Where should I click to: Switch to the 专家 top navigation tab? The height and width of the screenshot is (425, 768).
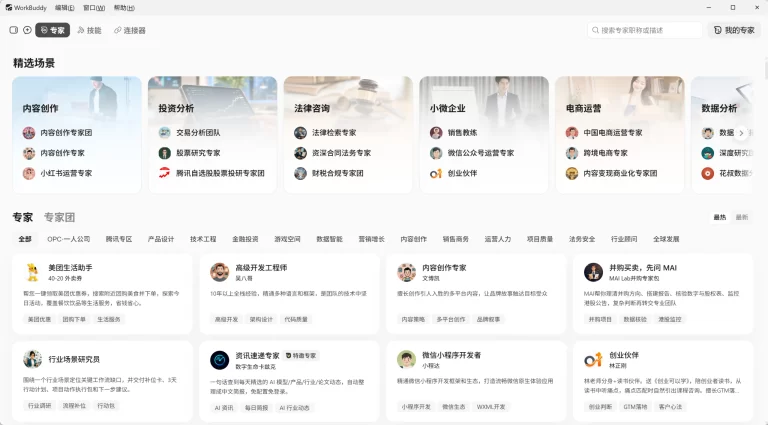click(x=52, y=30)
